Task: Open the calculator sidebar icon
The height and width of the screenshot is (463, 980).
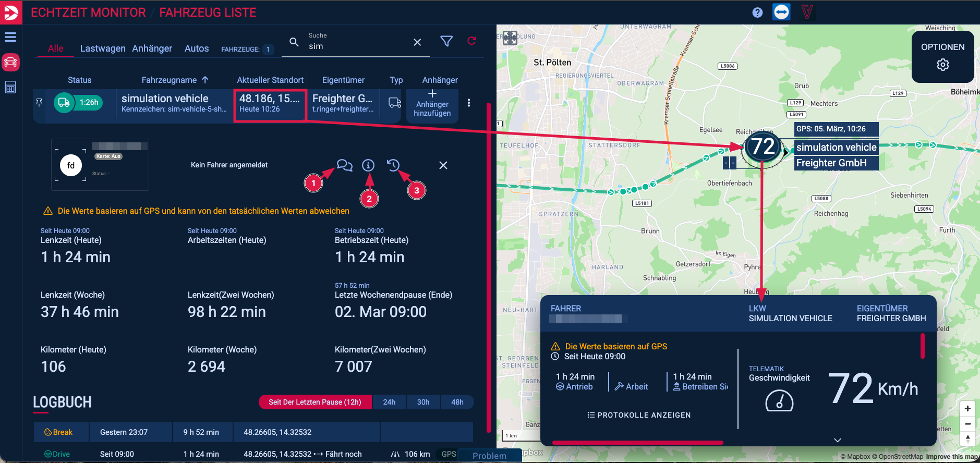Action: click(x=10, y=87)
